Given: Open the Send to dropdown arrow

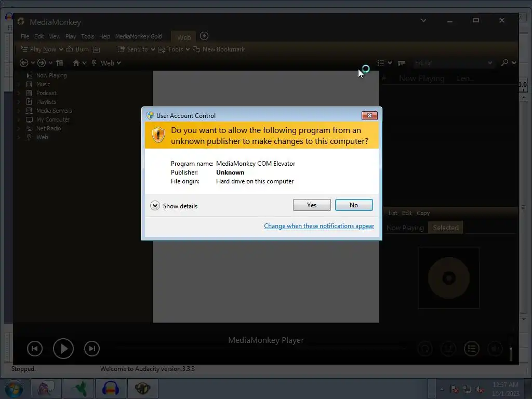Looking at the screenshot, I should 153,49.
